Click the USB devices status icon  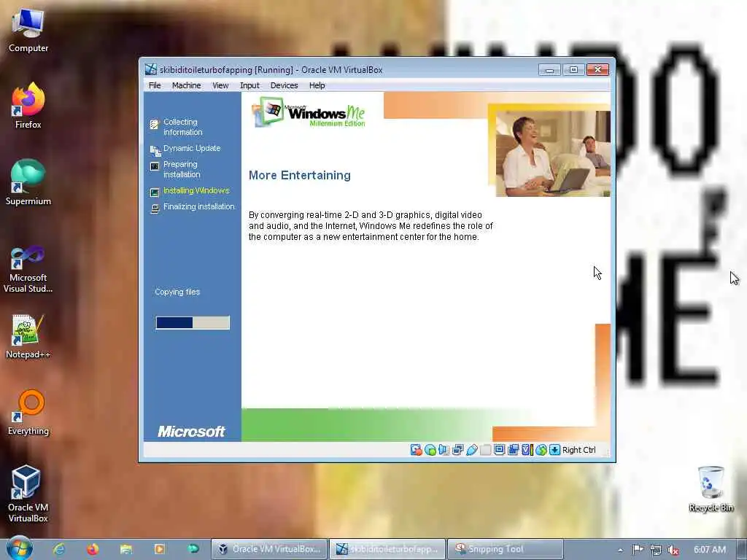point(472,450)
